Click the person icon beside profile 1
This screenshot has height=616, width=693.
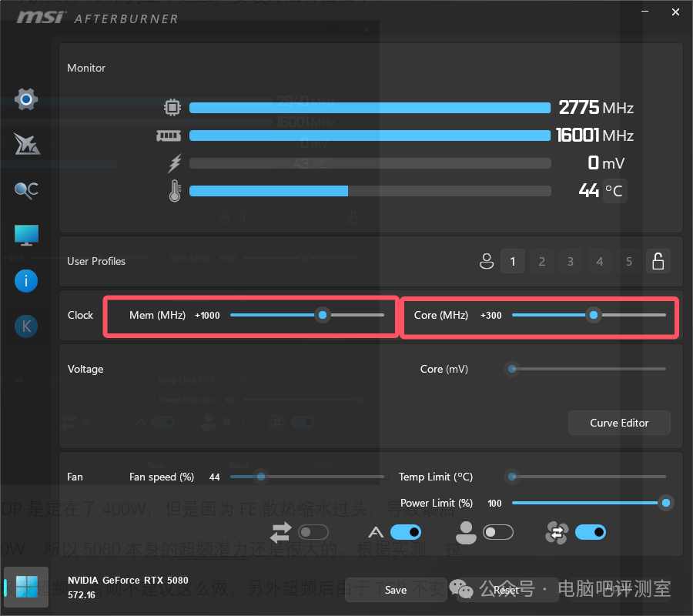[486, 262]
